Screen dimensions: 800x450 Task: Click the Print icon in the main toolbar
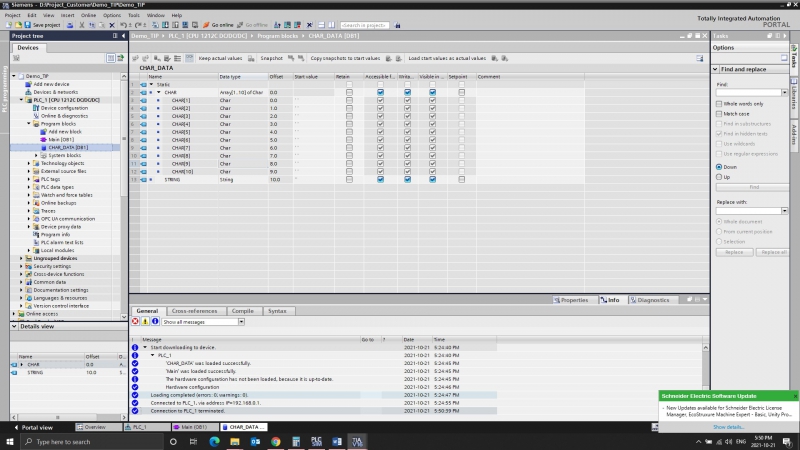[x=70, y=25]
